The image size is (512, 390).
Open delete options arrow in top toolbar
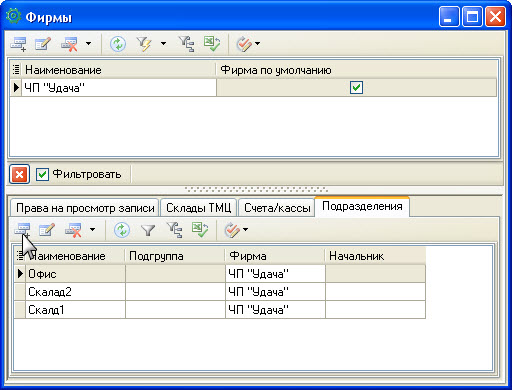click(x=88, y=43)
